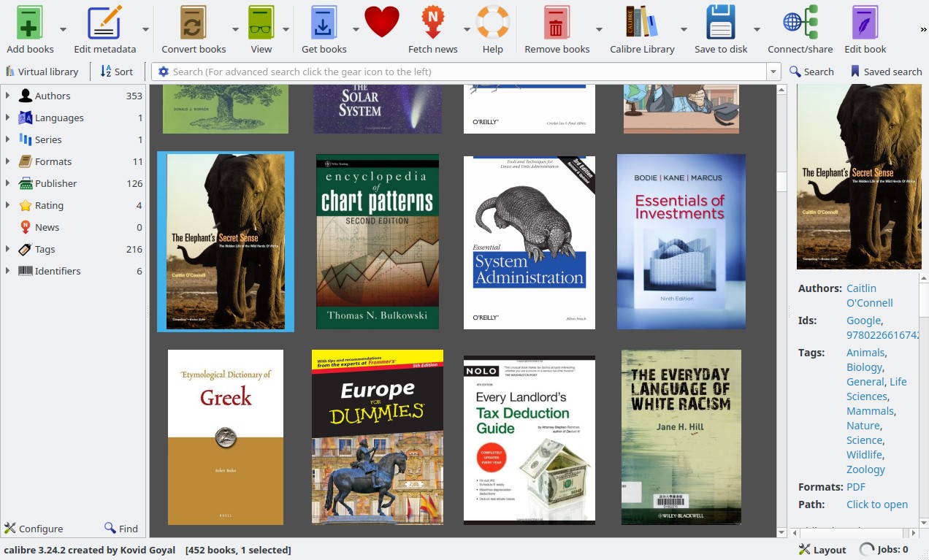This screenshot has width=929, height=560.
Task: Open the Layout toggle options
Action: [x=822, y=550]
